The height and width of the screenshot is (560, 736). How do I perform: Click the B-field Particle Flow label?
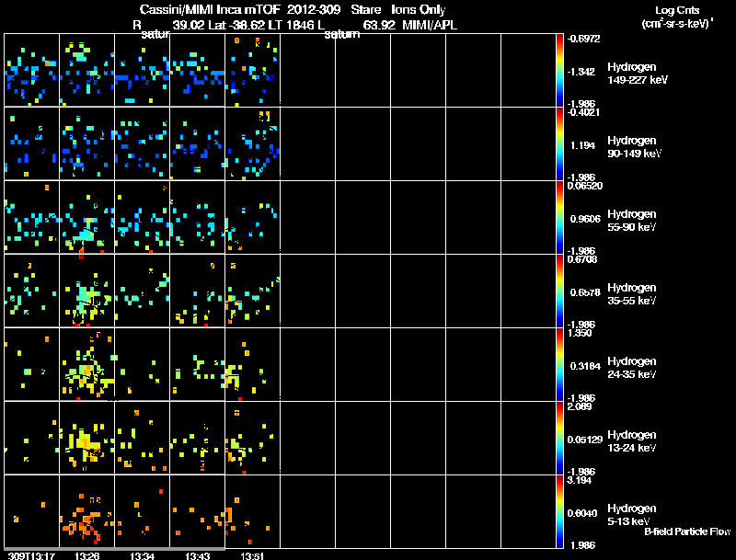click(687, 531)
